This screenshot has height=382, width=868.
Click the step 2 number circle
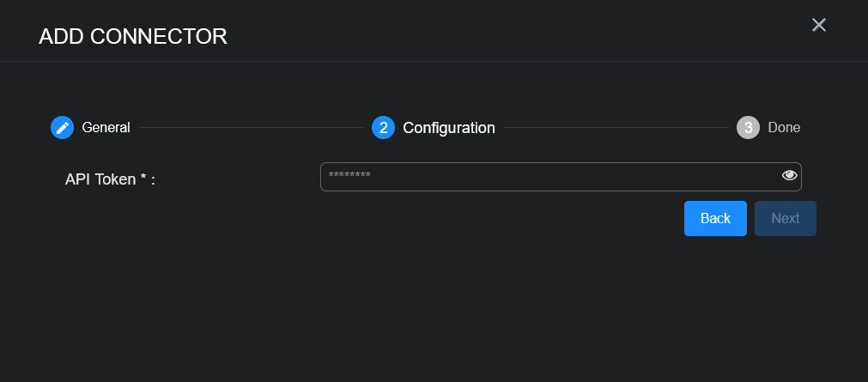383,128
